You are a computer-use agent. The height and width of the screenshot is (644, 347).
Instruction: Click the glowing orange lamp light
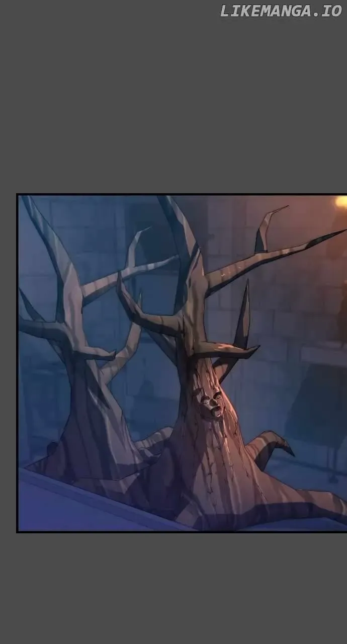tap(341, 202)
